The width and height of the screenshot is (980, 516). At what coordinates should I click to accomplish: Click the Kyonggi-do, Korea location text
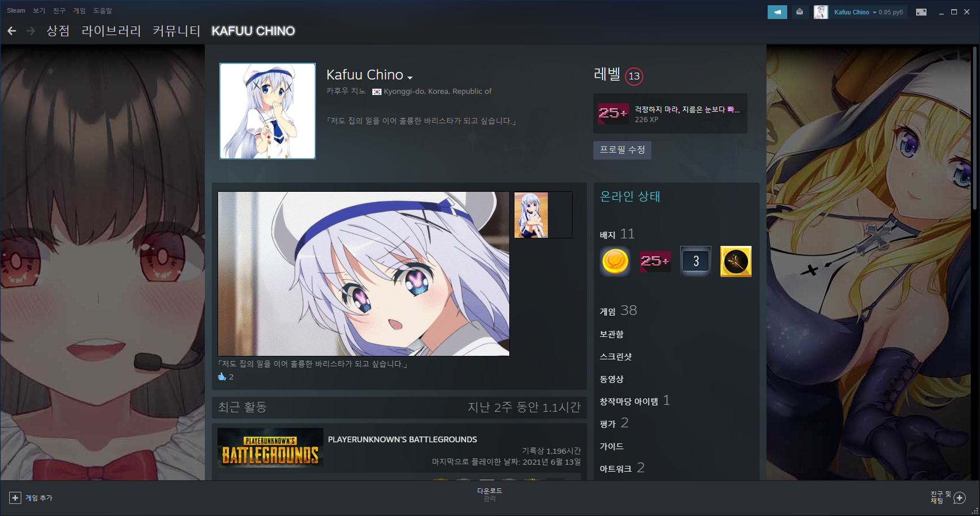pos(437,92)
